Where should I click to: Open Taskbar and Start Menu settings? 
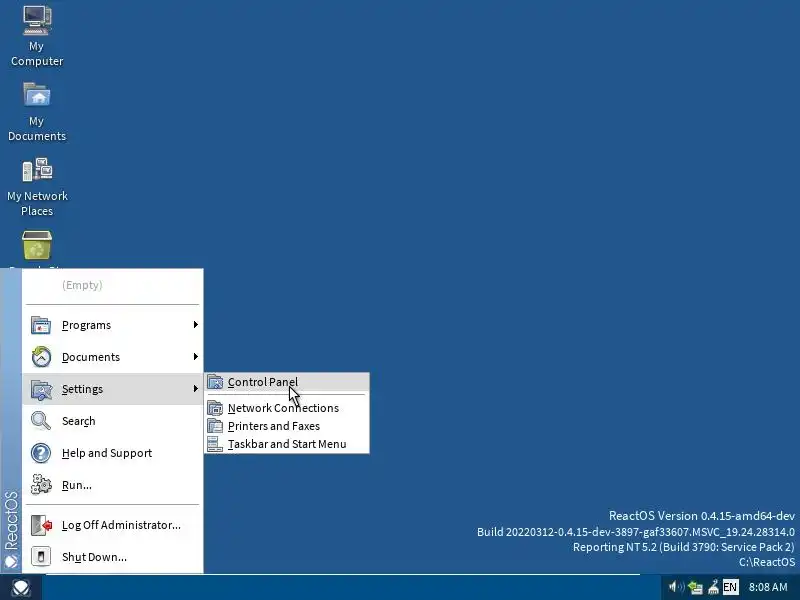[287, 444]
